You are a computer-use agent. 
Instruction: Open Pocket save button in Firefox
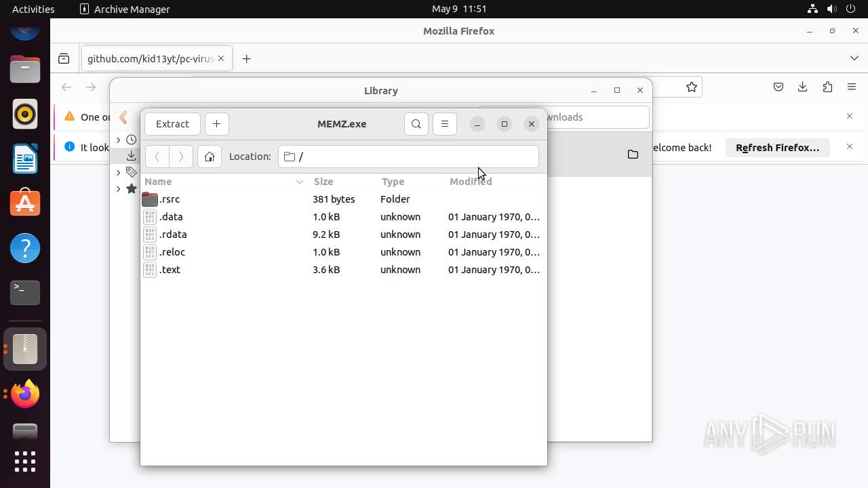[x=778, y=87]
